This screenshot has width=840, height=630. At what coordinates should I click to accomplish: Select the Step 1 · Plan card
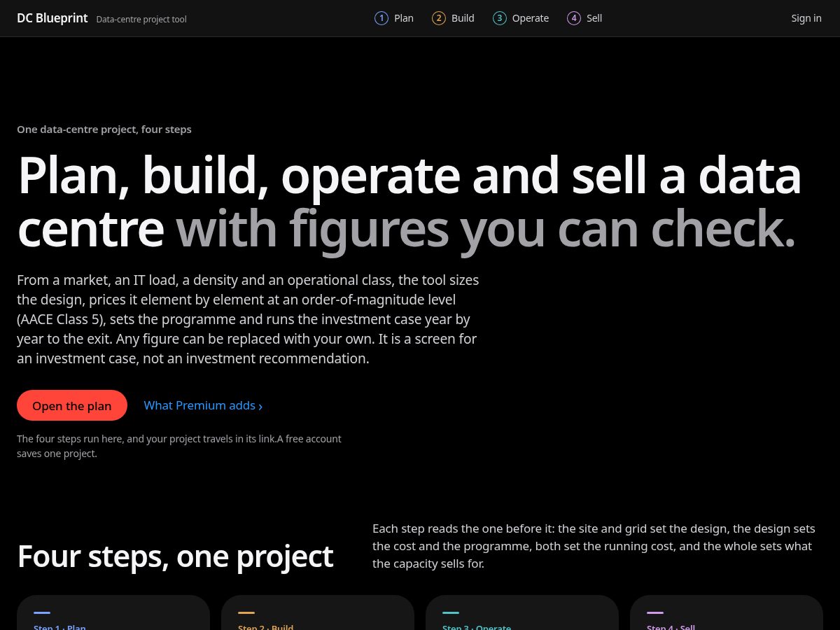click(x=113, y=612)
